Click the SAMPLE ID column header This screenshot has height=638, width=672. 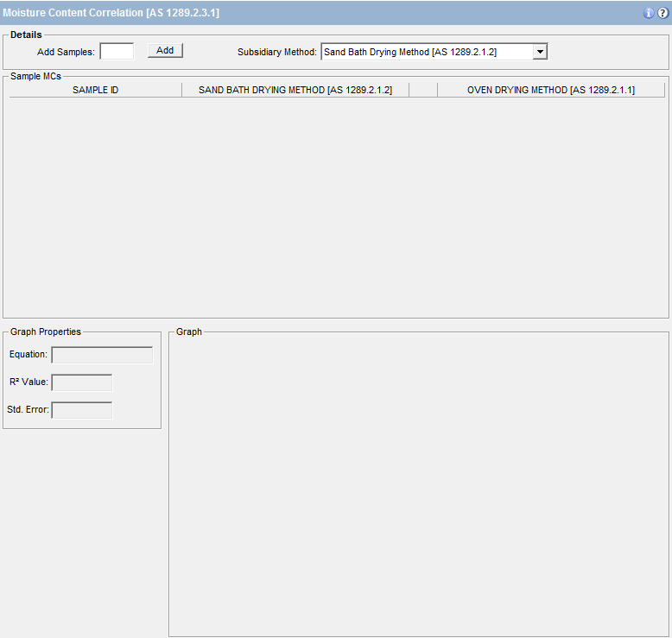point(95,90)
